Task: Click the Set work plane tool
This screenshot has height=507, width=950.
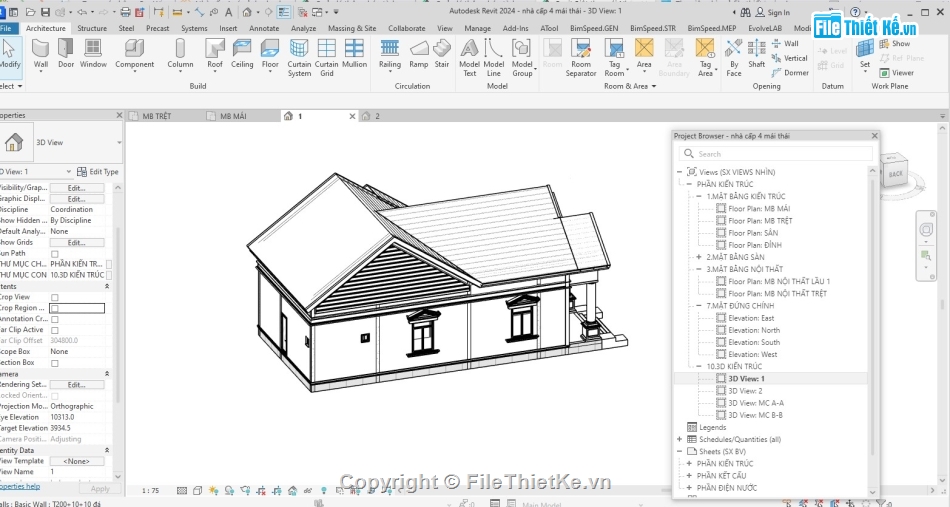Action: (x=865, y=55)
